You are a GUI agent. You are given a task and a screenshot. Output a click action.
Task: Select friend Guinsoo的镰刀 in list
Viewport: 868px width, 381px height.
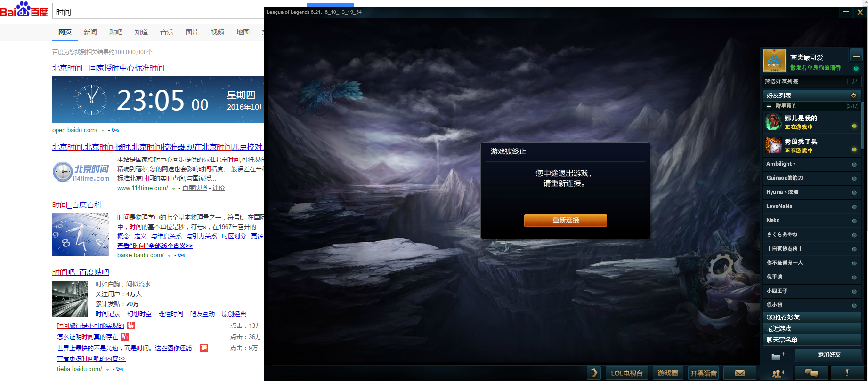click(811, 178)
